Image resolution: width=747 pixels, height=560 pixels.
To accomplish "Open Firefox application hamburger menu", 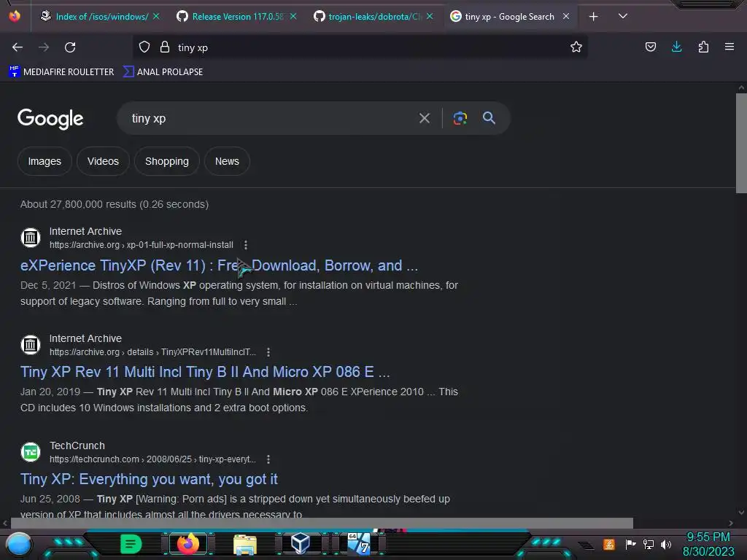I will click(729, 47).
